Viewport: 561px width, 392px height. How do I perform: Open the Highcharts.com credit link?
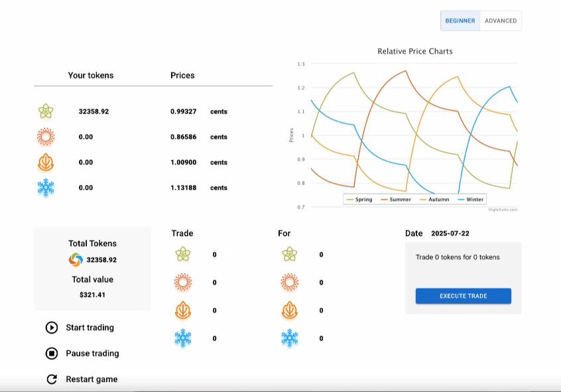click(503, 210)
